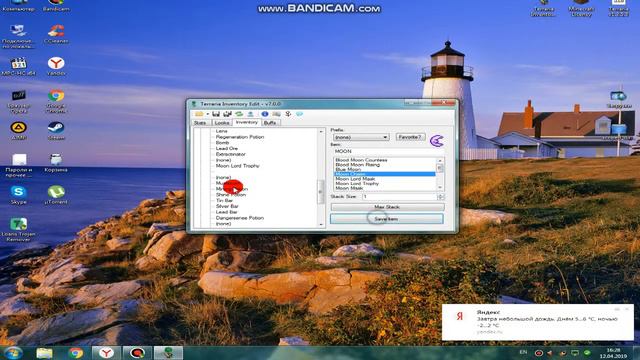This screenshot has height=360, width=640.
Task: Open Chrome from the taskbar
Action: (76, 353)
